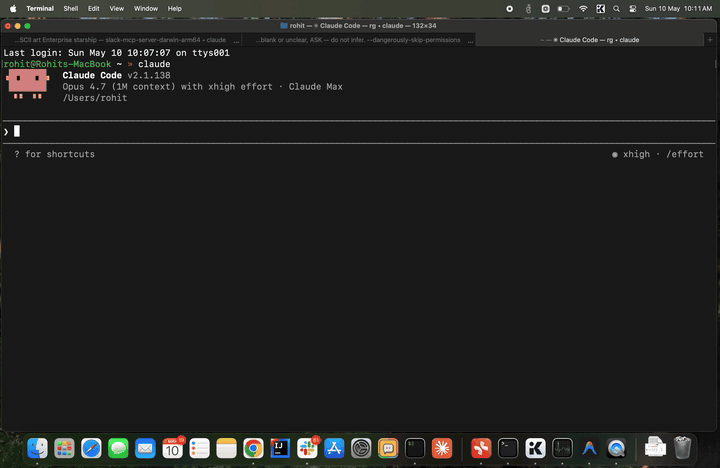
Task: Click the folder icon in window title
Action: (284, 26)
